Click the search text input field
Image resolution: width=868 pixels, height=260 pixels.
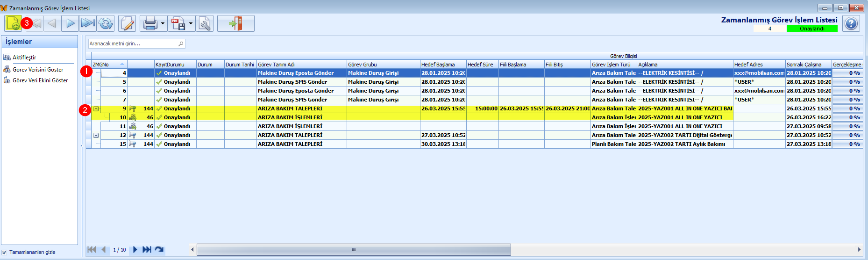coord(133,43)
